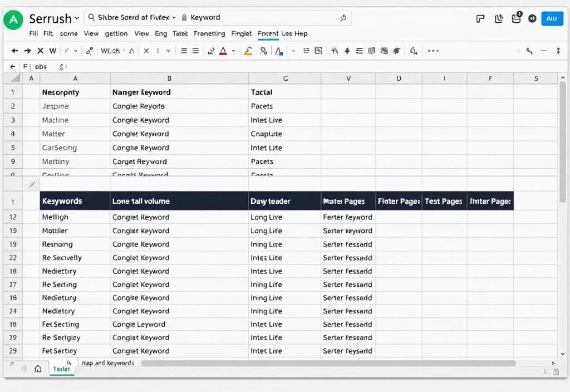
Task: Click the redo forward arrow in toolbar
Action: 28,51
